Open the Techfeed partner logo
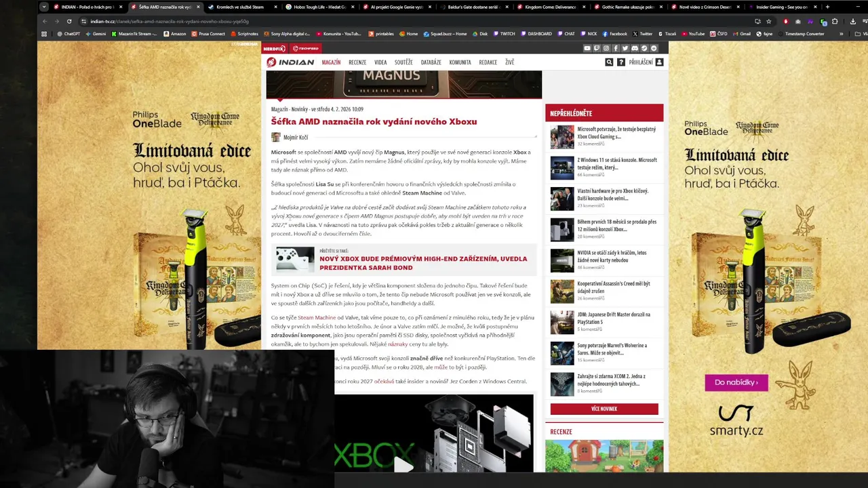 click(305, 48)
